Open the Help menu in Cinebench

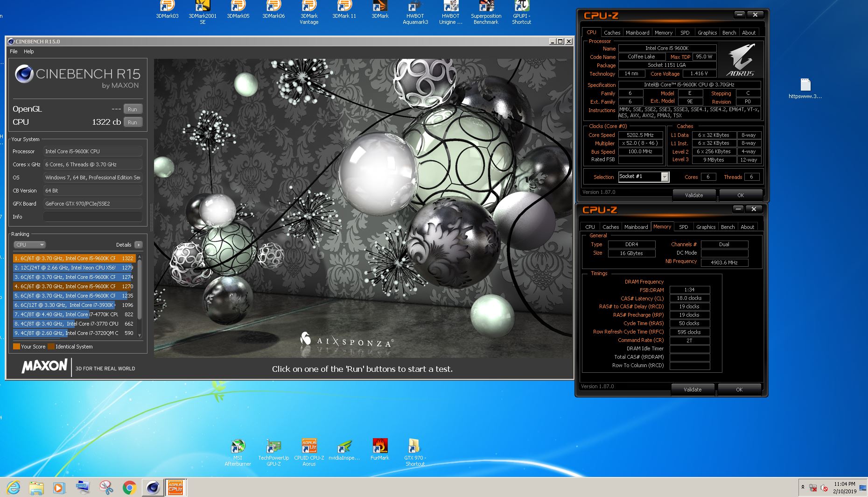[29, 51]
